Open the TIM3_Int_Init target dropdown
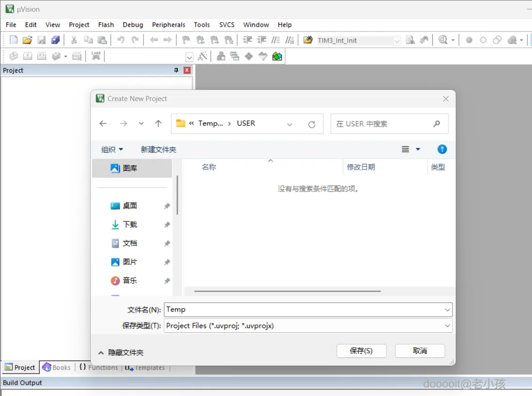Image resolution: width=532 pixels, height=396 pixels. point(396,40)
